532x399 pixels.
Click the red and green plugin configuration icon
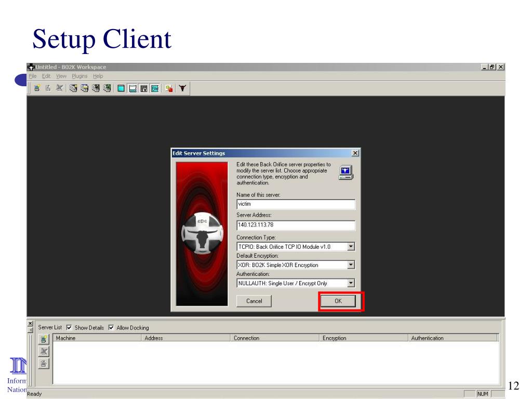tap(169, 88)
